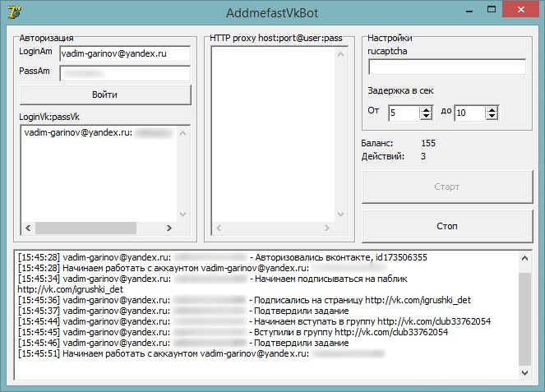Increase the 'до' delay with up arrow

(492, 109)
